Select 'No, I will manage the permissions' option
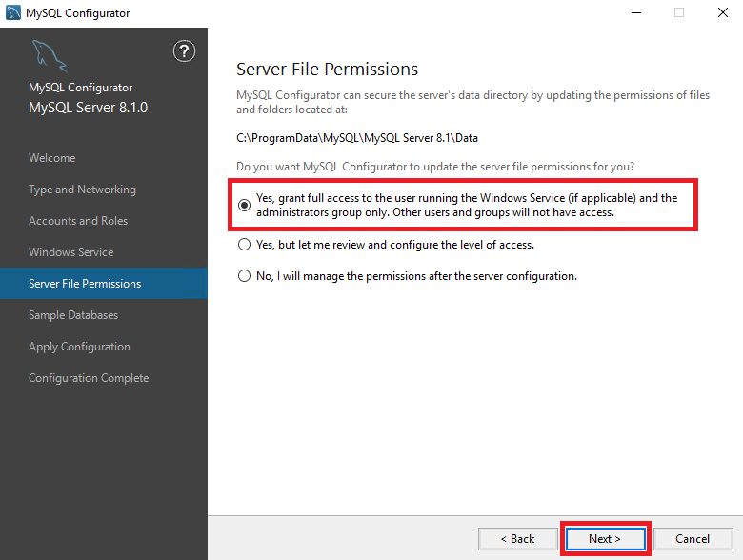The height and width of the screenshot is (560, 743). pos(244,276)
